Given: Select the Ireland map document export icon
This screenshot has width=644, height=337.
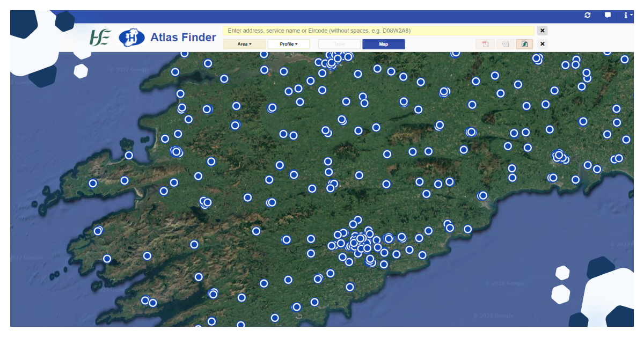Looking at the screenshot, I should pyautogui.click(x=524, y=43).
